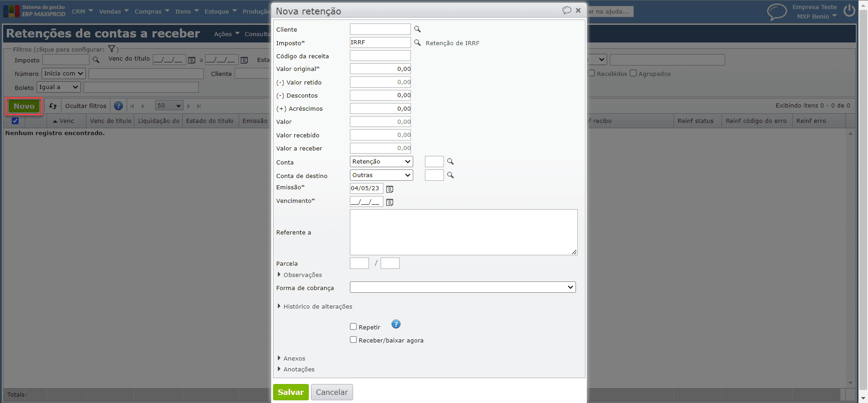Viewport: 868px width, 403px height.
Task: Click the Imposto field containing IRRF
Action: pyautogui.click(x=380, y=42)
